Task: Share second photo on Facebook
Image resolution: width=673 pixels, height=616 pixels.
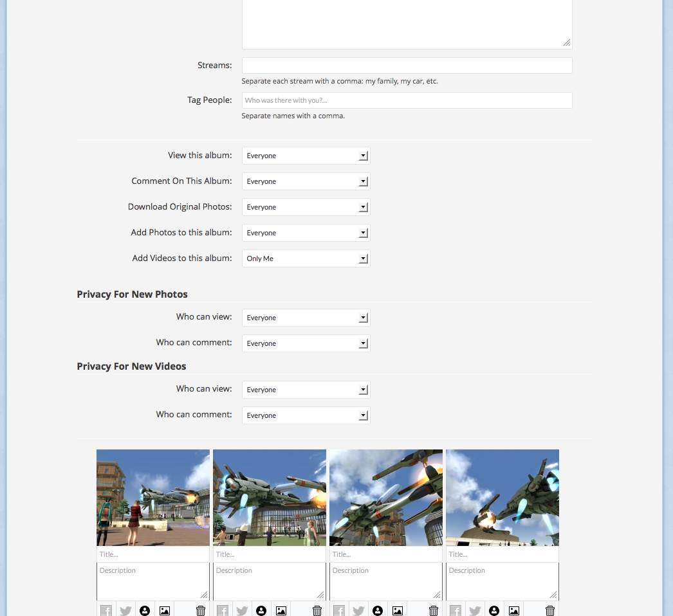Action: click(x=223, y=610)
